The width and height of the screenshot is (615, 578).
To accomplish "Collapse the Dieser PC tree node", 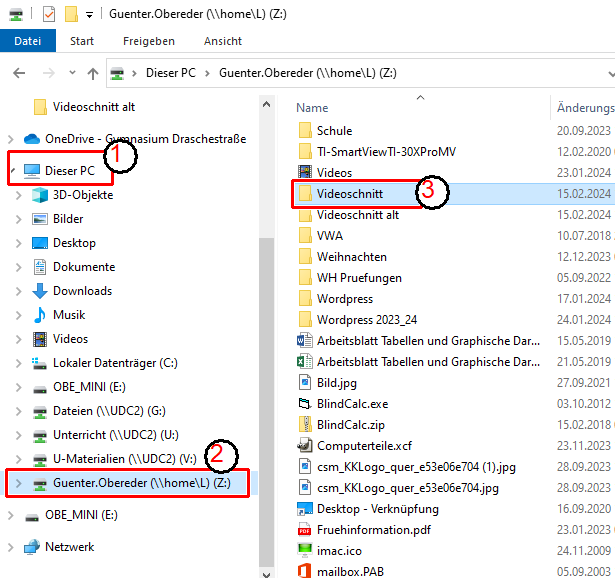I will point(10,171).
